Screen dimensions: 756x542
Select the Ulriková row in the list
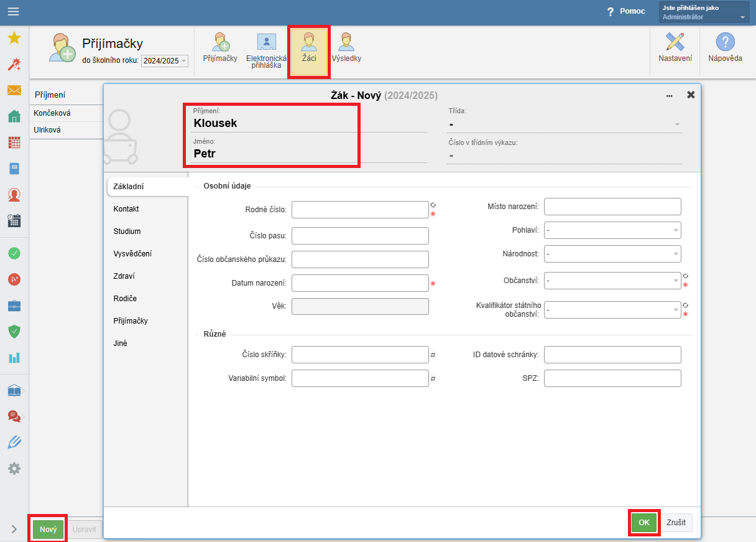(x=67, y=130)
